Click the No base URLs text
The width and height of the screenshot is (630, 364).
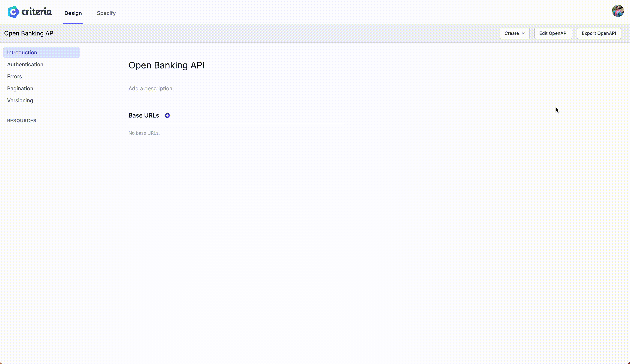click(144, 133)
